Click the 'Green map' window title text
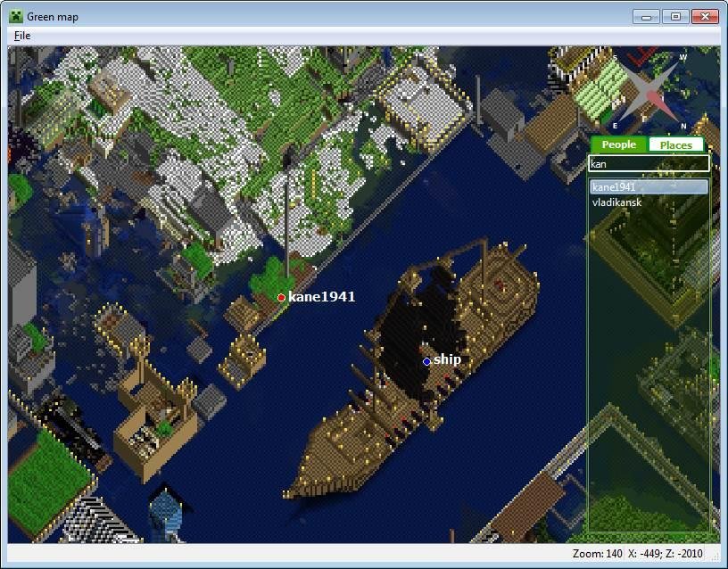The height and width of the screenshot is (569, 728). point(52,16)
